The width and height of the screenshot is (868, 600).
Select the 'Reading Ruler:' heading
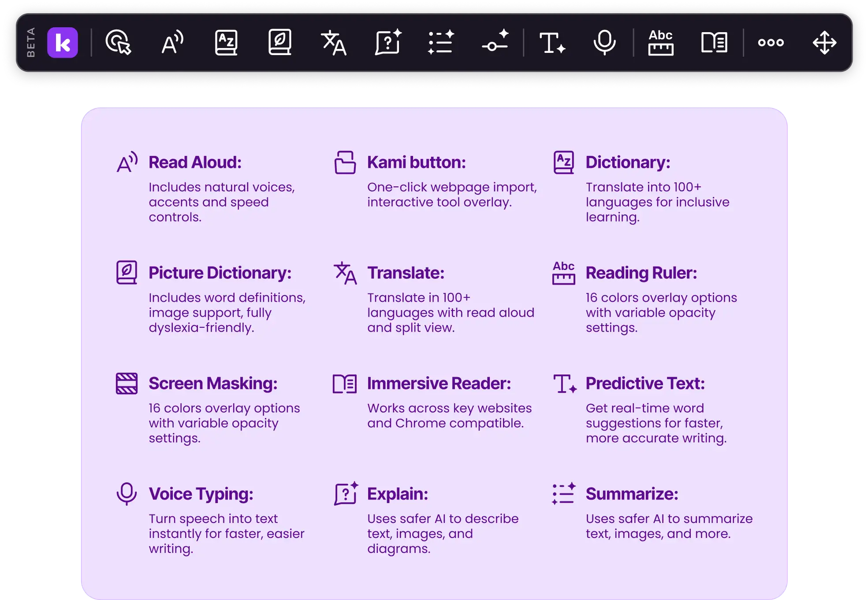coord(641,273)
